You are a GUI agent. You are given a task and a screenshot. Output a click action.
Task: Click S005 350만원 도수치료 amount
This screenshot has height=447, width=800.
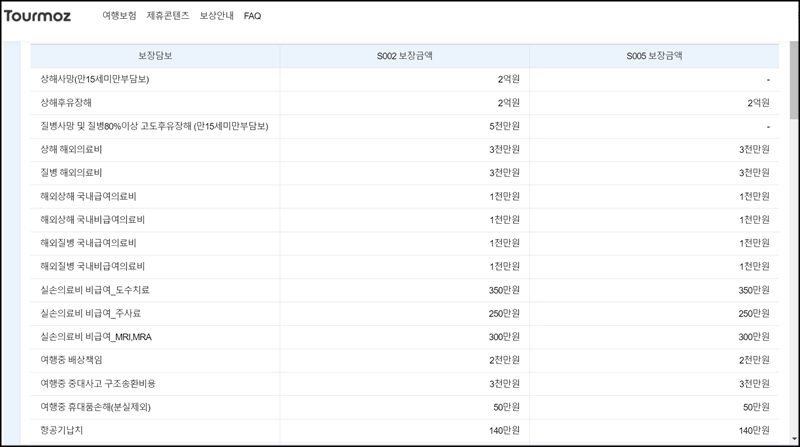(x=754, y=290)
